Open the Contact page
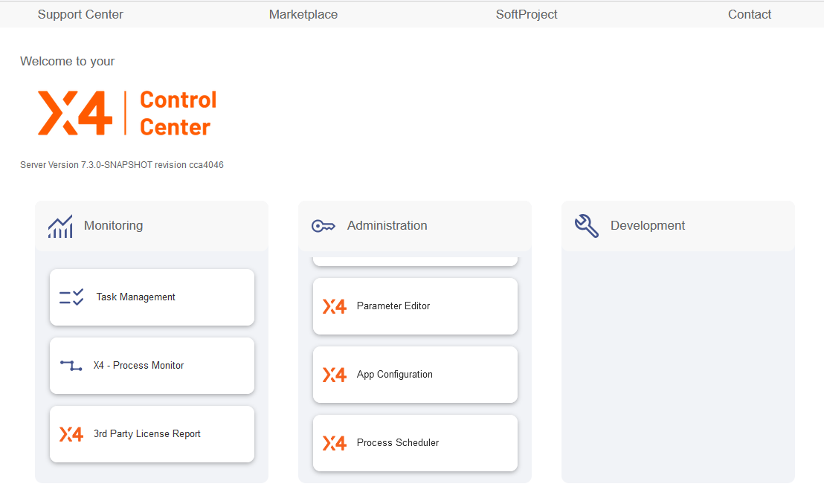 click(750, 14)
